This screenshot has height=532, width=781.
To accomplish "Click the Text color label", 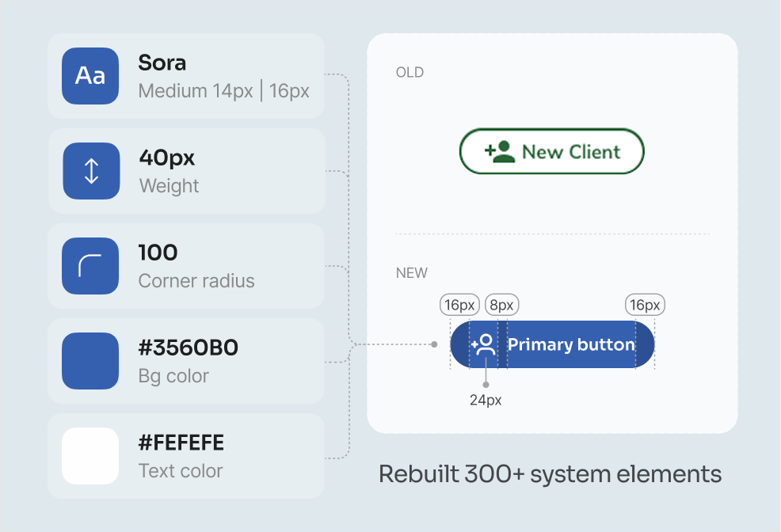I will pos(181,471).
